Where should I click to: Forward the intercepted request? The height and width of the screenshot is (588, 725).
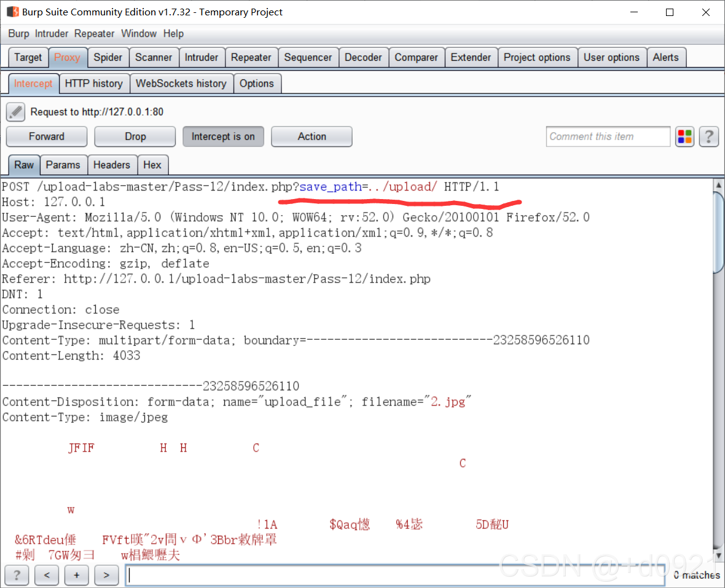point(47,136)
